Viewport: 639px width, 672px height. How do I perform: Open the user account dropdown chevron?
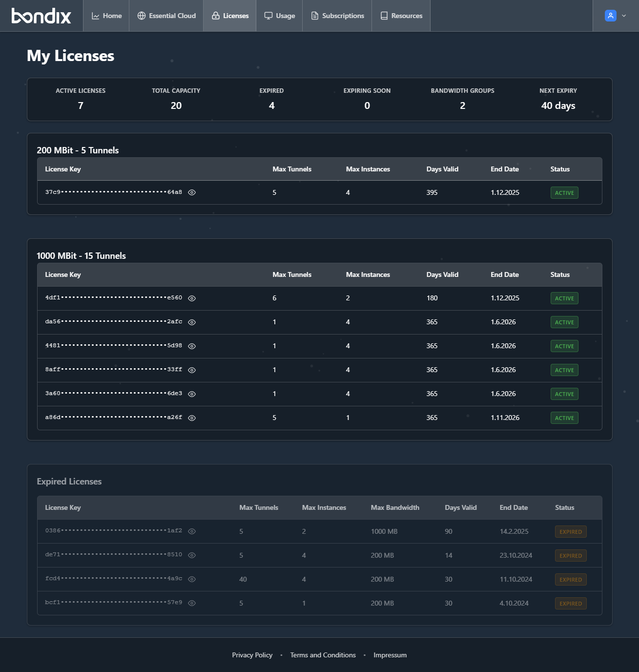[x=624, y=16]
